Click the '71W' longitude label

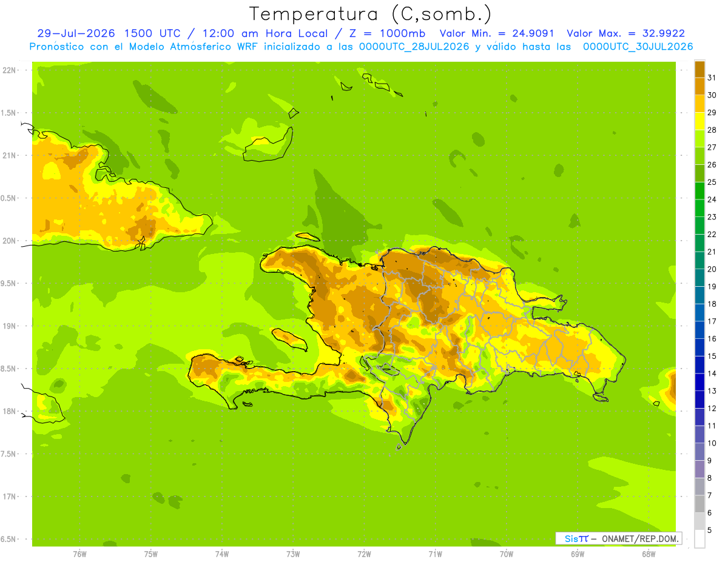point(435,554)
